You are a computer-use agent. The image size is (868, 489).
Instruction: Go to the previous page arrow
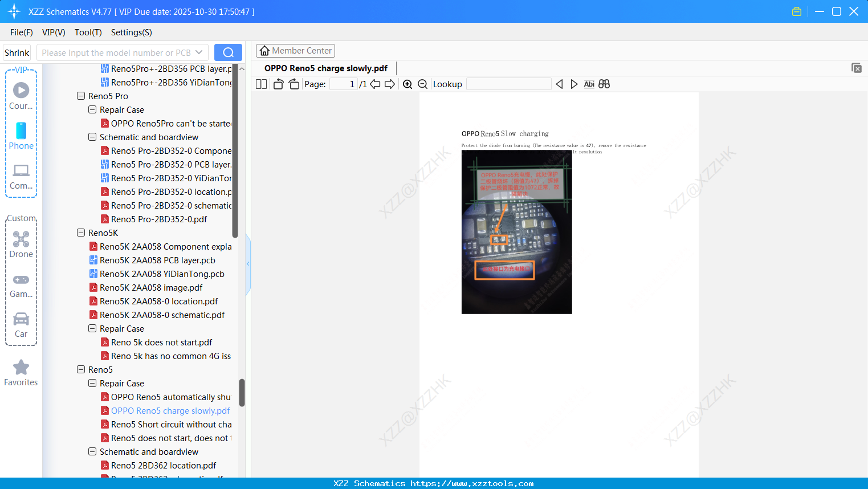pyautogui.click(x=375, y=84)
